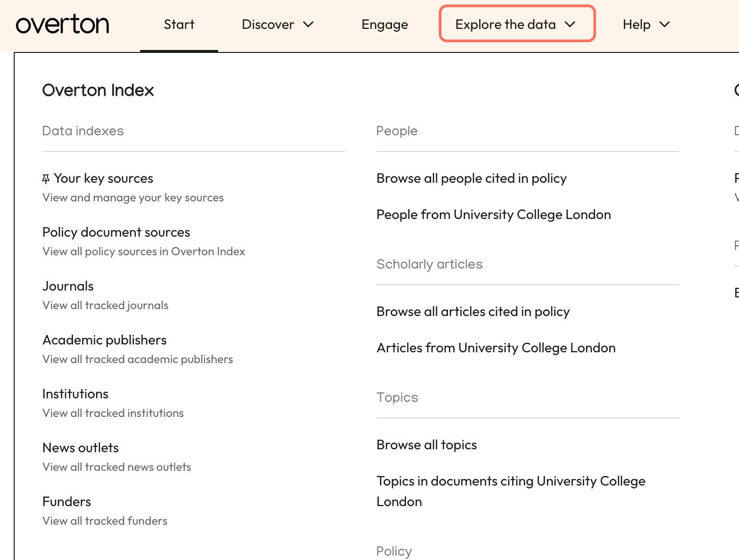
Task: Click 'View all tracked funders' description
Action: tap(105, 521)
